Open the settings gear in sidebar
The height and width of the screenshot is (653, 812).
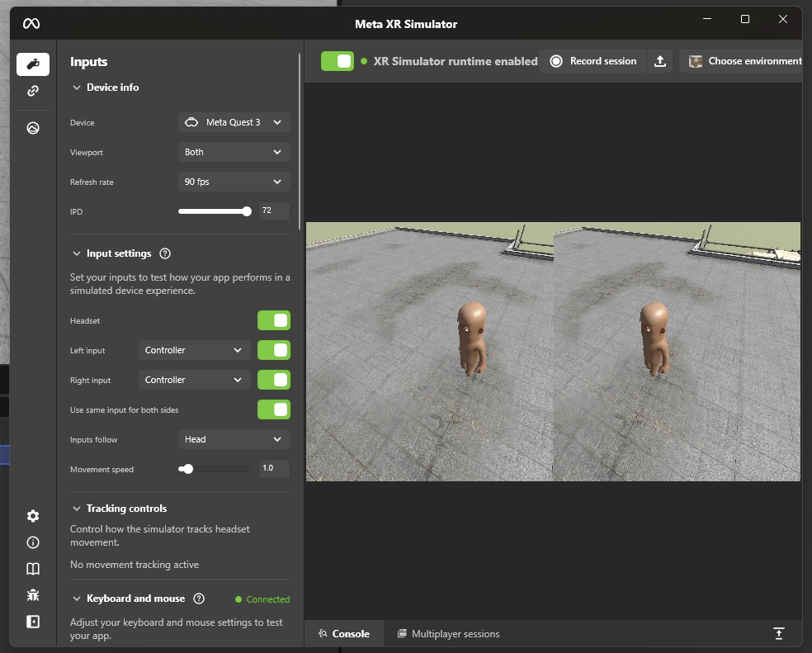point(33,516)
